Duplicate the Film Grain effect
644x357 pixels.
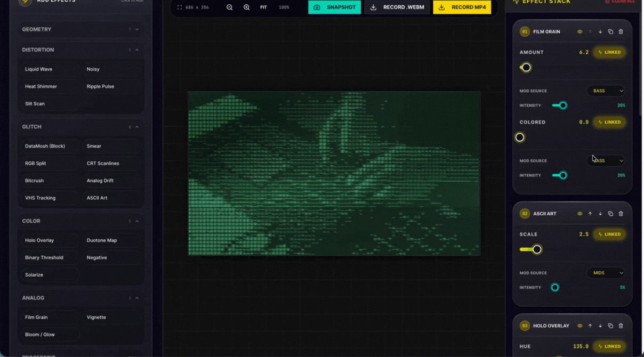[x=610, y=31]
